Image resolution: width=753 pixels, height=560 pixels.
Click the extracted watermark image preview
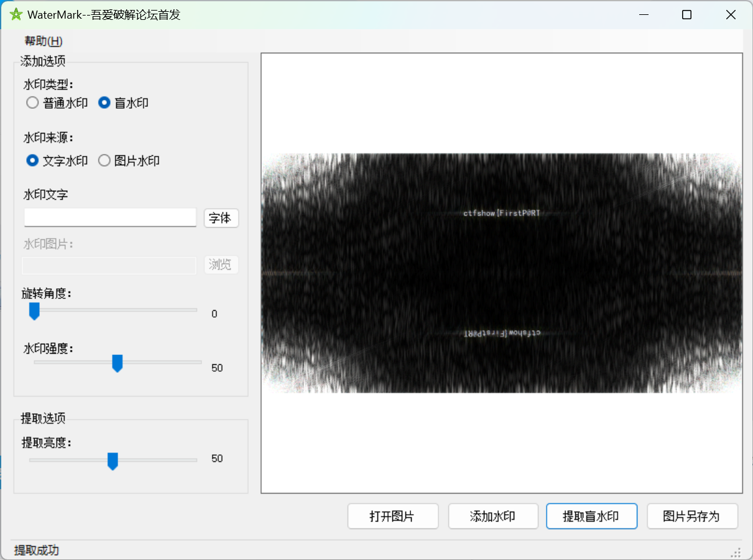click(x=501, y=273)
